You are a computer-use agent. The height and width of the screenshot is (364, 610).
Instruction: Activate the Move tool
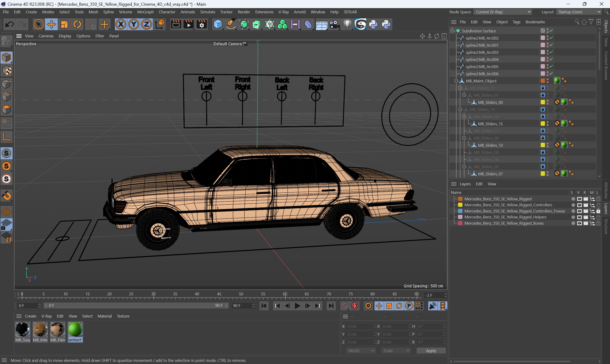tap(51, 24)
